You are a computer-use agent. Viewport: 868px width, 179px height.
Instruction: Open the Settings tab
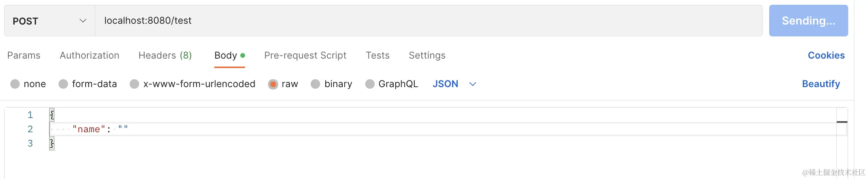[x=427, y=55]
